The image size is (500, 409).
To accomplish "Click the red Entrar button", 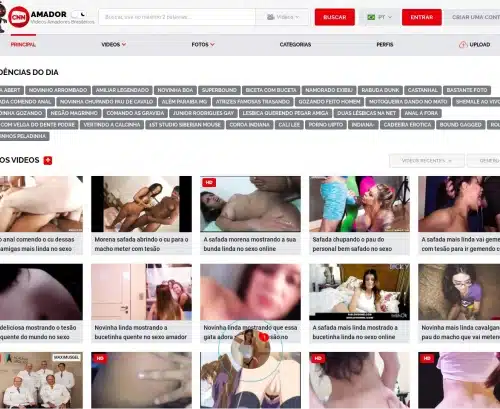I will coord(422,17).
